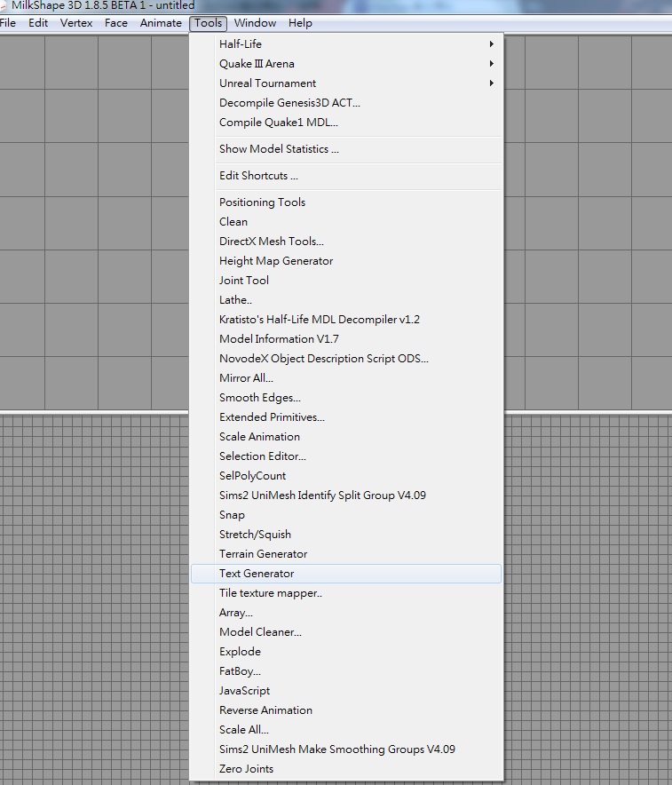Run Kratisto's Half-Life MDL Decompiler v1.2

pos(345,319)
